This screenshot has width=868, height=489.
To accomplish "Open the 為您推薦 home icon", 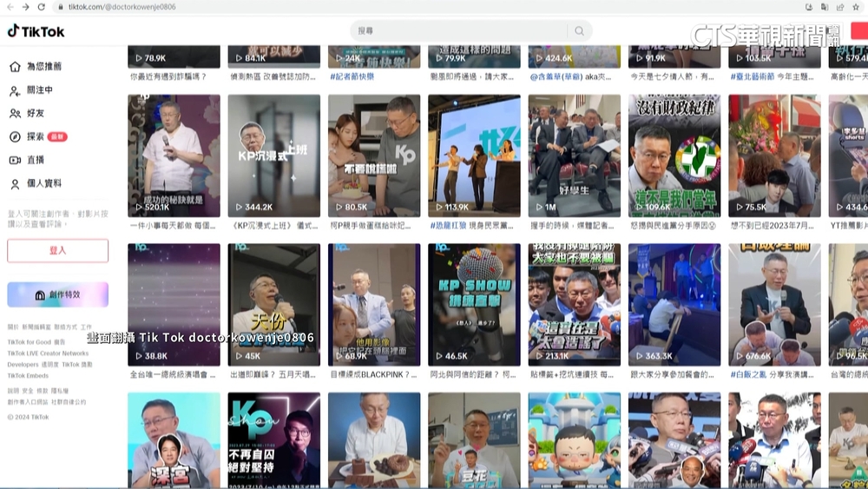I will 15,67.
